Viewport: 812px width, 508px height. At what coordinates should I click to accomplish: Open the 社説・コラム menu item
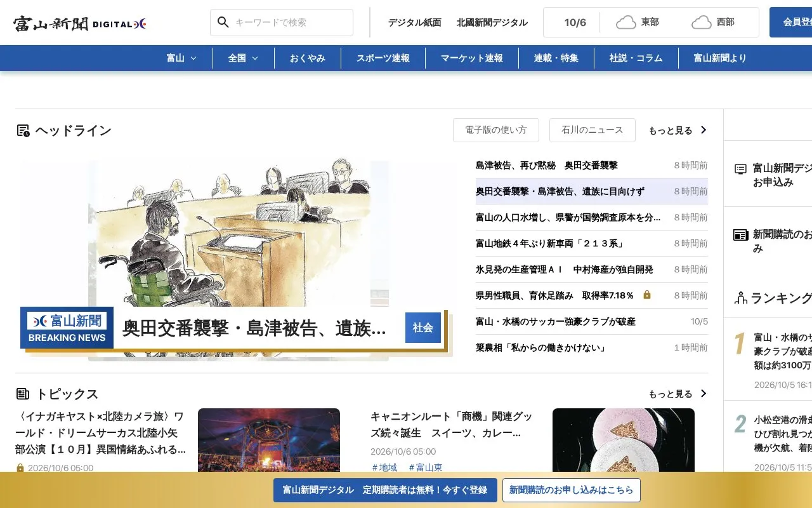coord(636,58)
